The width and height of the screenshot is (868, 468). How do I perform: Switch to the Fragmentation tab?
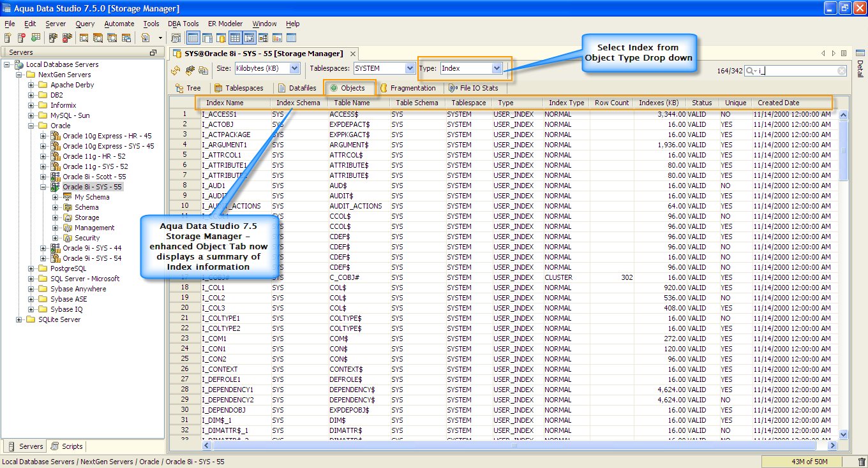(408, 88)
